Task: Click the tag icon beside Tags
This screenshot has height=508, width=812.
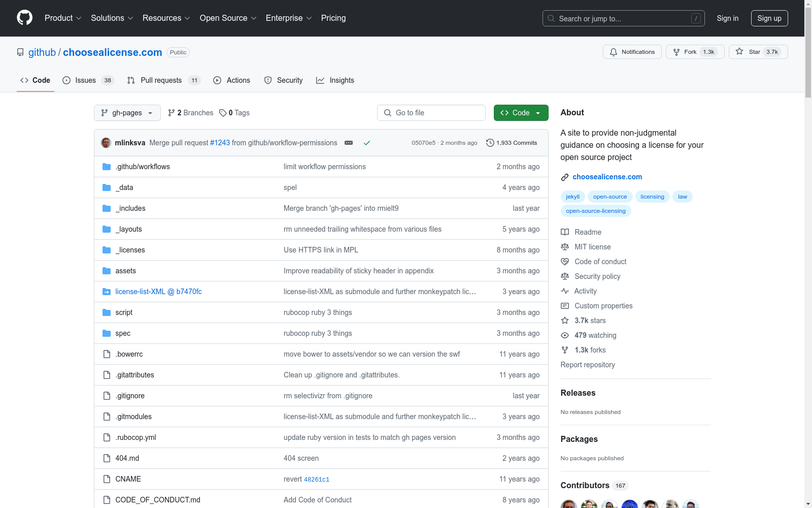Action: click(223, 113)
